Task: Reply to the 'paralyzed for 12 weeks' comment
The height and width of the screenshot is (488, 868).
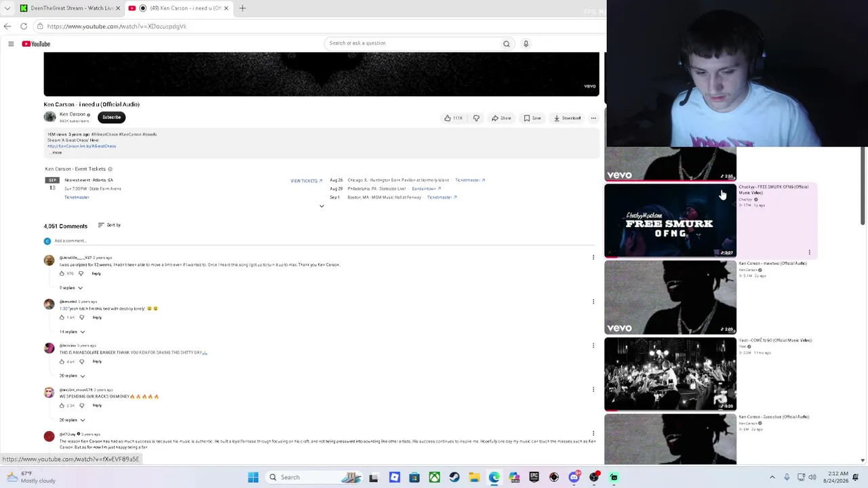Action: click(x=96, y=274)
